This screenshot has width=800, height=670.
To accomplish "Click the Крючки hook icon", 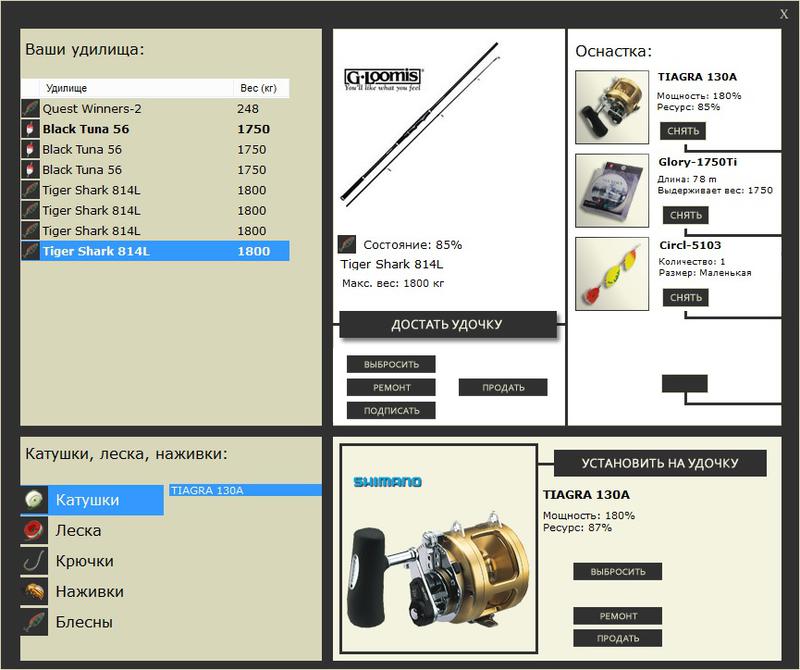I will click(34, 561).
